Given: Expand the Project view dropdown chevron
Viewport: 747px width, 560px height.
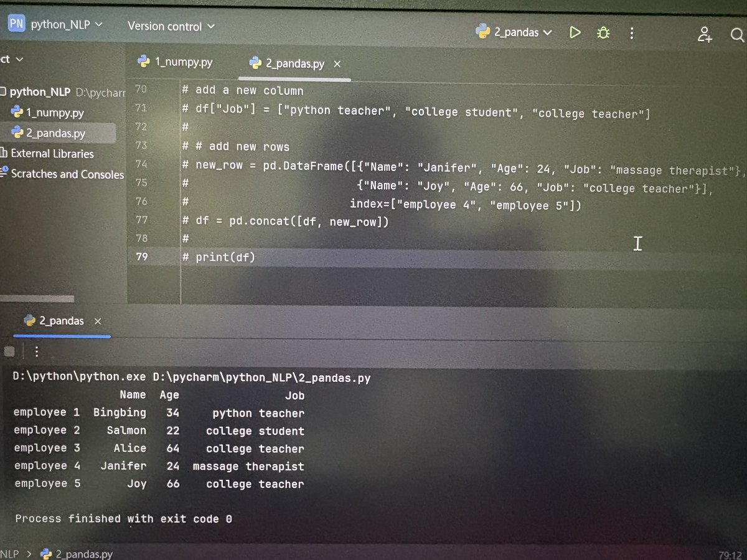Looking at the screenshot, I should [x=19, y=60].
